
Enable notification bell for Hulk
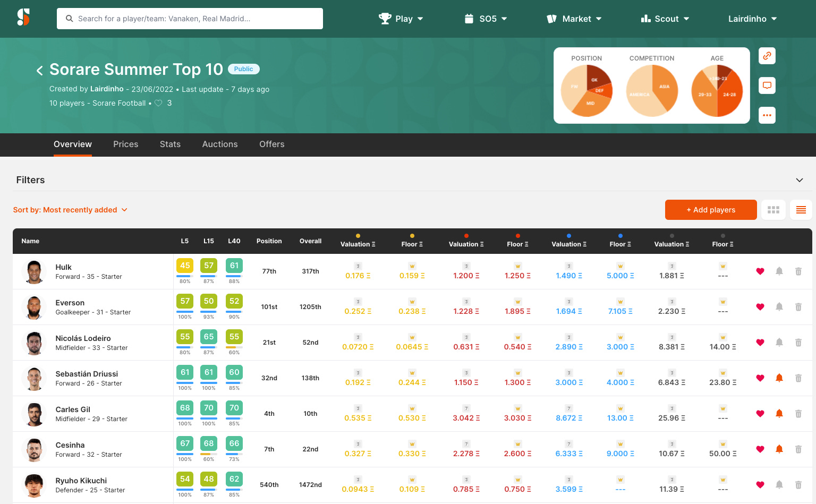pyautogui.click(x=779, y=271)
